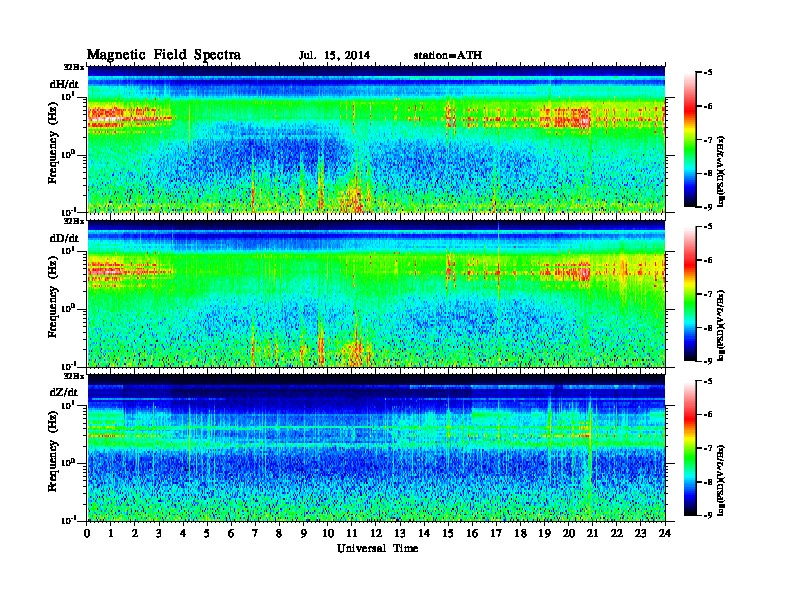Click the '-5' value on dH/dt colorbar
Viewport: 792px width, 612px height.
[707, 73]
